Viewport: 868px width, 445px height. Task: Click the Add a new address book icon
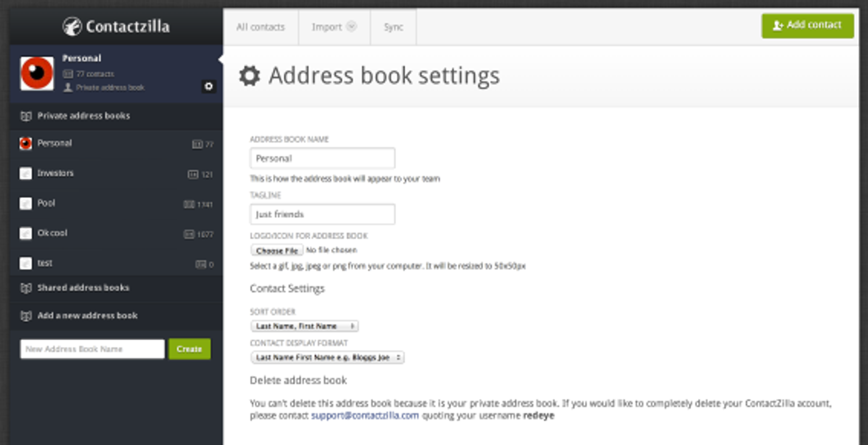point(25,316)
